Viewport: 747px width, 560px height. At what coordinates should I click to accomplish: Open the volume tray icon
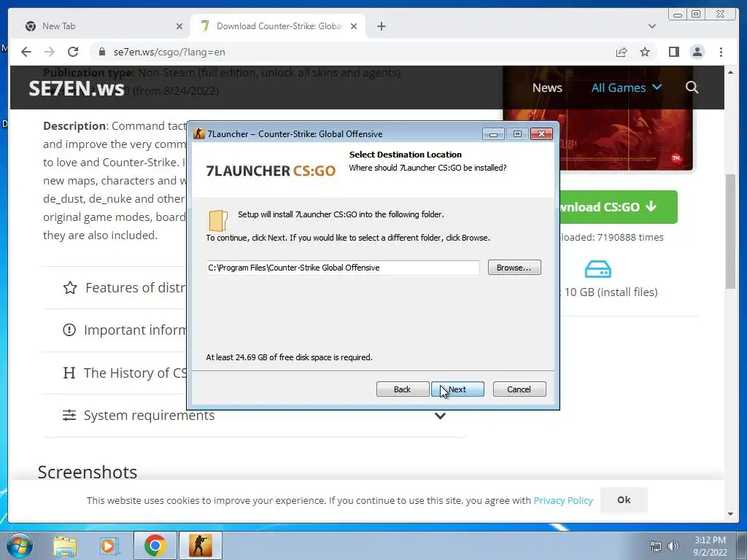coord(673,546)
